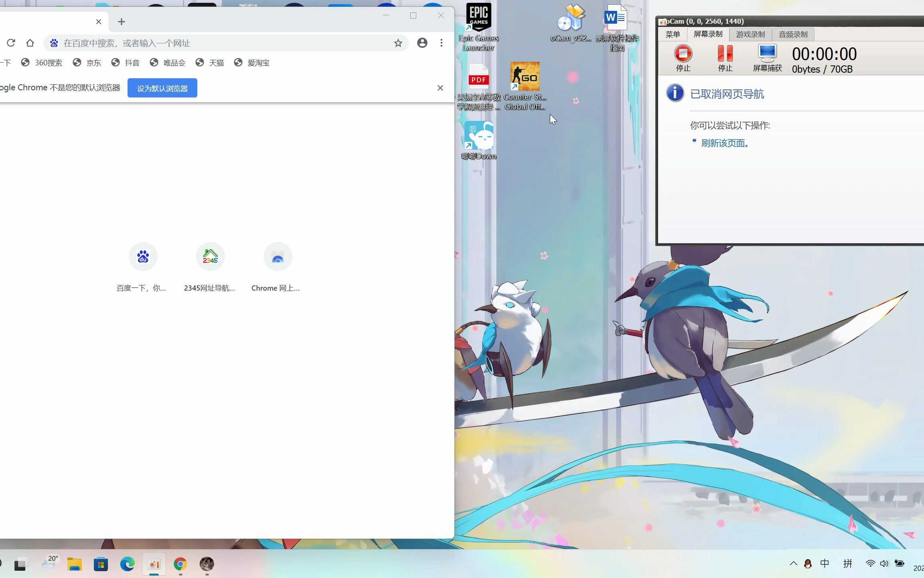This screenshot has height=578, width=924.
Task: Open the volume speaker tray icon
Action: pyautogui.click(x=884, y=564)
